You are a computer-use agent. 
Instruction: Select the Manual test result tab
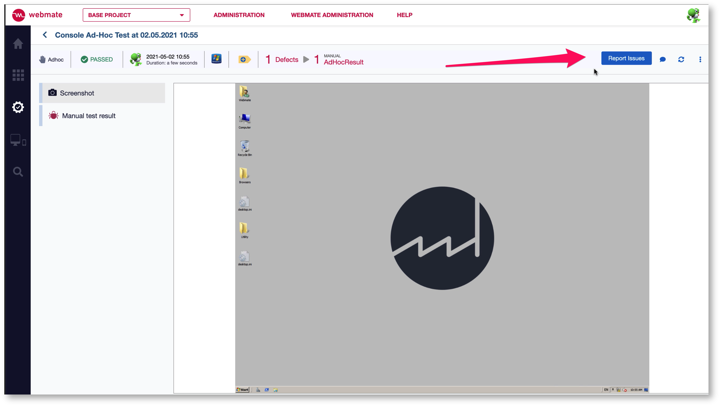(x=102, y=116)
